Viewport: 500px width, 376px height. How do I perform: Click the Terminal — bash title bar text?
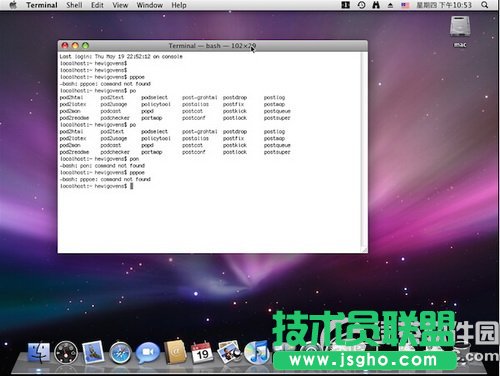(x=212, y=46)
